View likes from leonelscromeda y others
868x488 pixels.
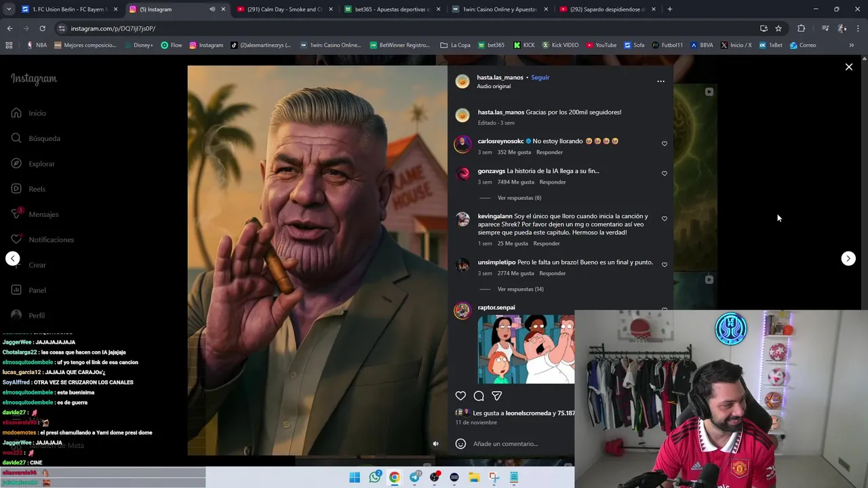tap(524, 413)
